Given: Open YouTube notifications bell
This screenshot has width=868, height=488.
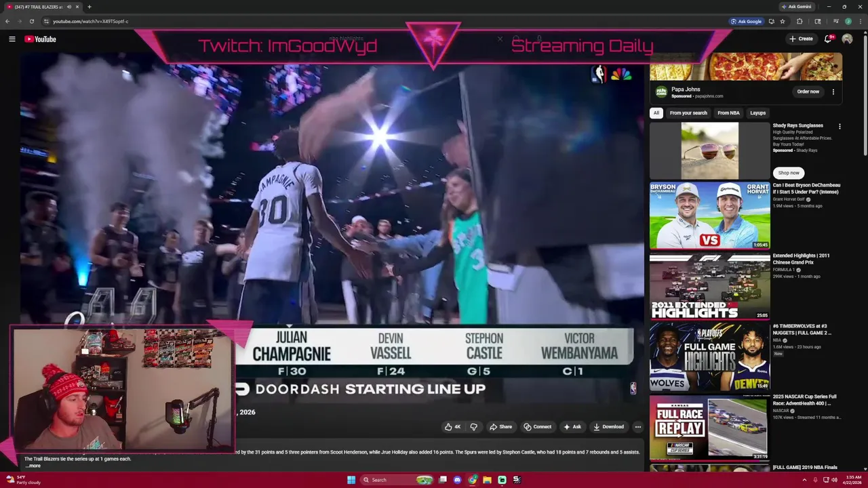Looking at the screenshot, I should (827, 39).
